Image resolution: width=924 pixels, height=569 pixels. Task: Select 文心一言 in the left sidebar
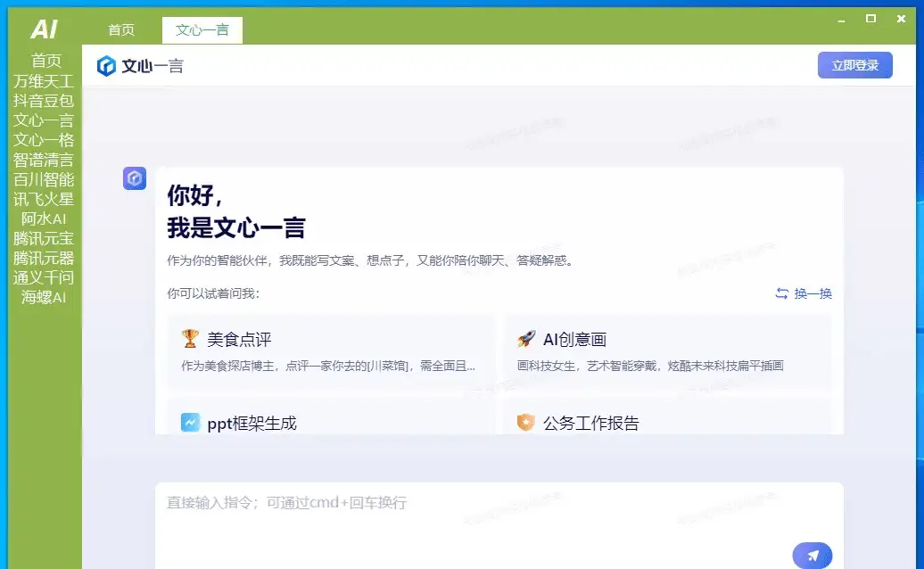tap(44, 120)
